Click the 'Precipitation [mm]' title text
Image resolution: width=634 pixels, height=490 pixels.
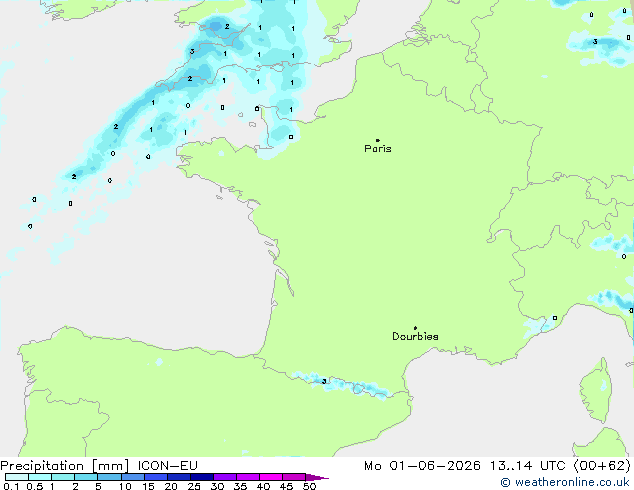point(65,466)
